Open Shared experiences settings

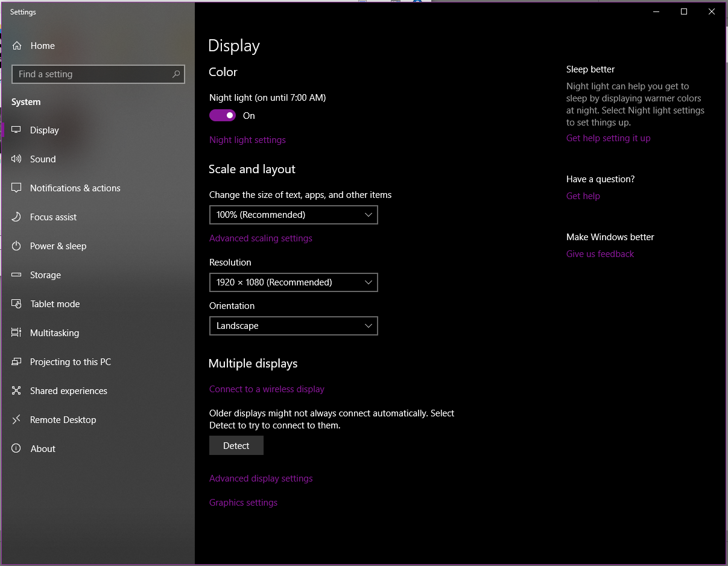[16, 390]
